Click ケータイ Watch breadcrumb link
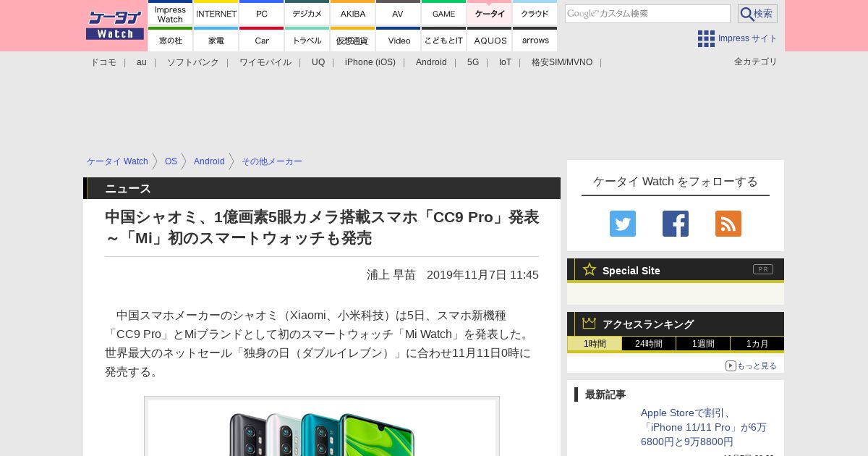Screen dimensions: 868x456 point(117,161)
